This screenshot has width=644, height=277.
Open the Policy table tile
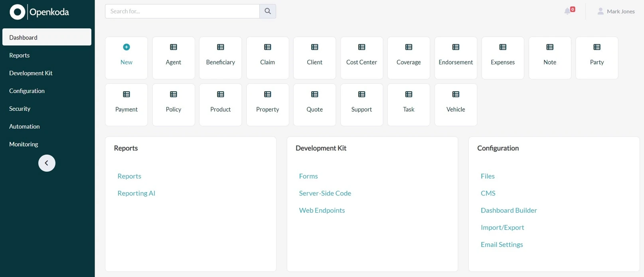click(x=174, y=105)
